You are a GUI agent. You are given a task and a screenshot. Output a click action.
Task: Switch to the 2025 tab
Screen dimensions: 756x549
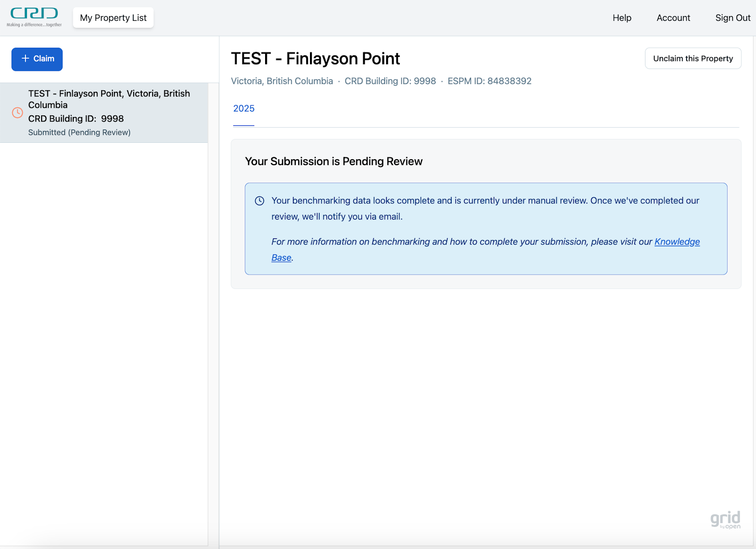[244, 109]
